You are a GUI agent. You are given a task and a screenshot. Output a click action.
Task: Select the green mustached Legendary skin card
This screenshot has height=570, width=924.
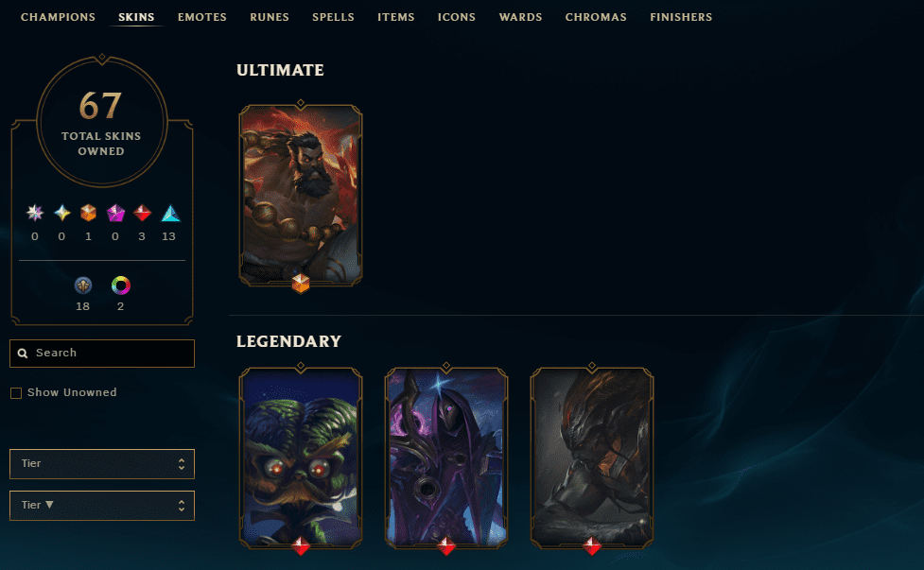click(x=301, y=458)
